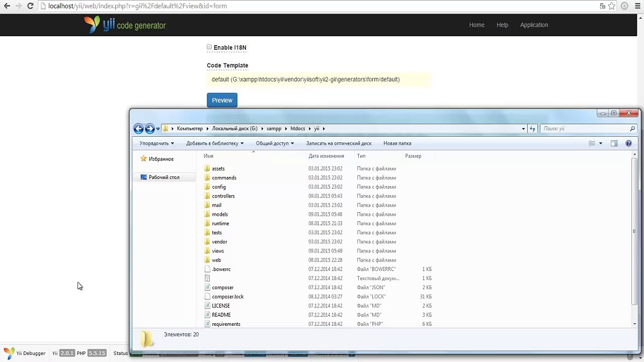Expand breadcrumb arrow after Компьютер
The height and width of the screenshot is (362, 644).
207,129
